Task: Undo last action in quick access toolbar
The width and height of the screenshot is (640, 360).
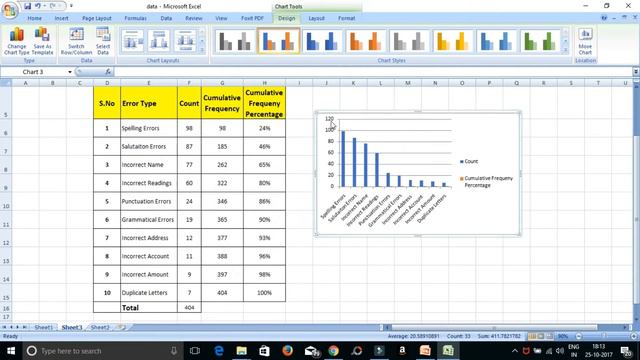Action: point(38,6)
